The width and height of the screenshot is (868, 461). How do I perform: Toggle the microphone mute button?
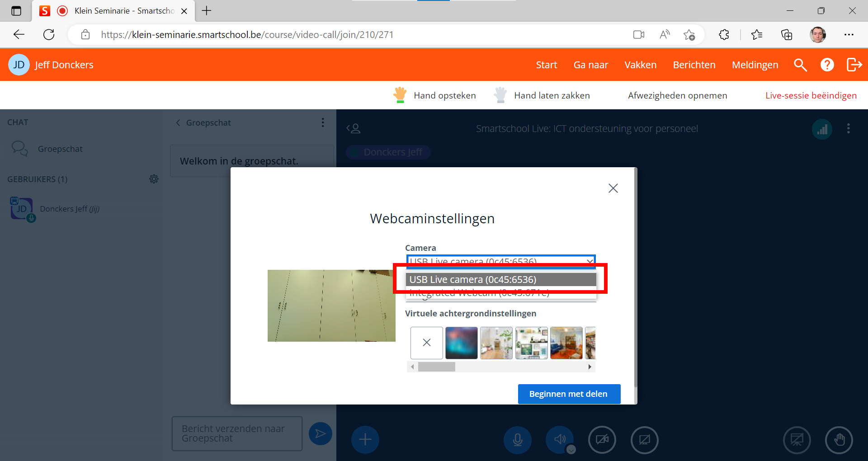(518, 439)
